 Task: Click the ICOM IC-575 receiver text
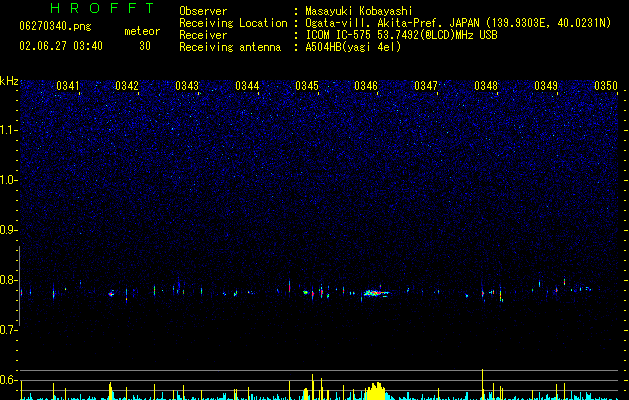pos(401,35)
